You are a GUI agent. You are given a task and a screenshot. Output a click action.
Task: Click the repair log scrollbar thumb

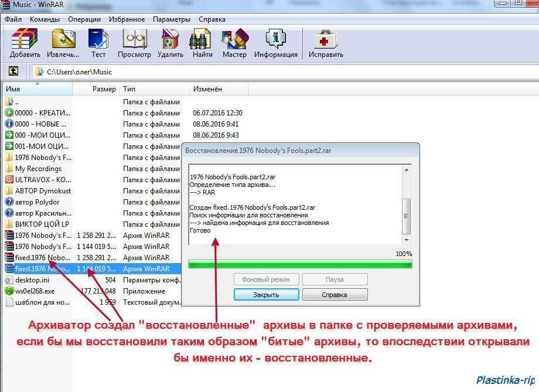coord(407,216)
